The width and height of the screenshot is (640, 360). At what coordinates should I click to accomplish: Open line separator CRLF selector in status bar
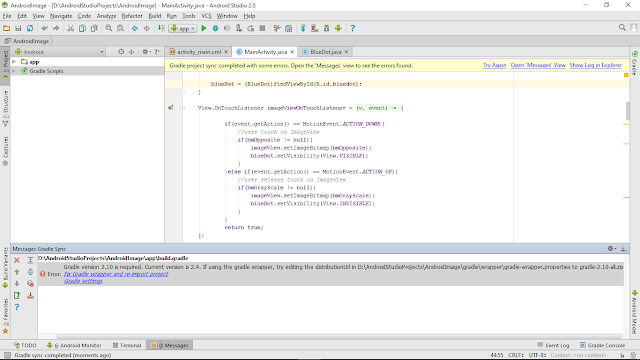click(x=516, y=355)
